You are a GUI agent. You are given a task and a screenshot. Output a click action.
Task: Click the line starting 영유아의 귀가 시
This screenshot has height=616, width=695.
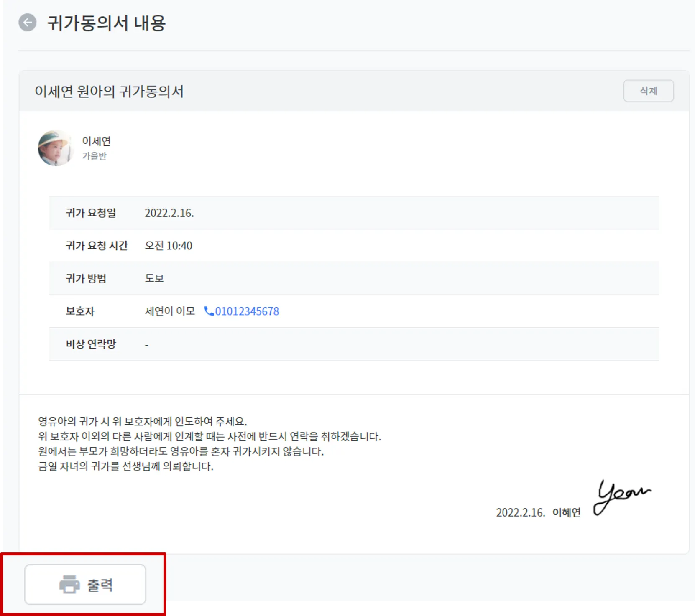(143, 421)
